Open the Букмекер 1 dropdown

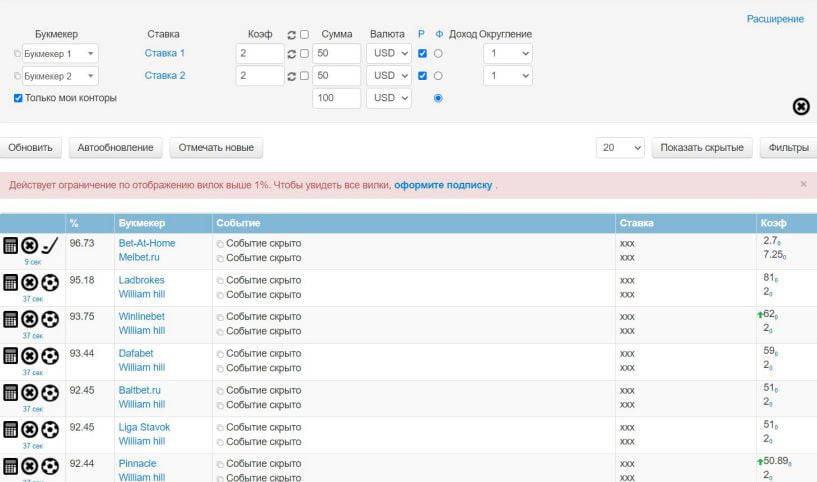[x=60, y=53]
